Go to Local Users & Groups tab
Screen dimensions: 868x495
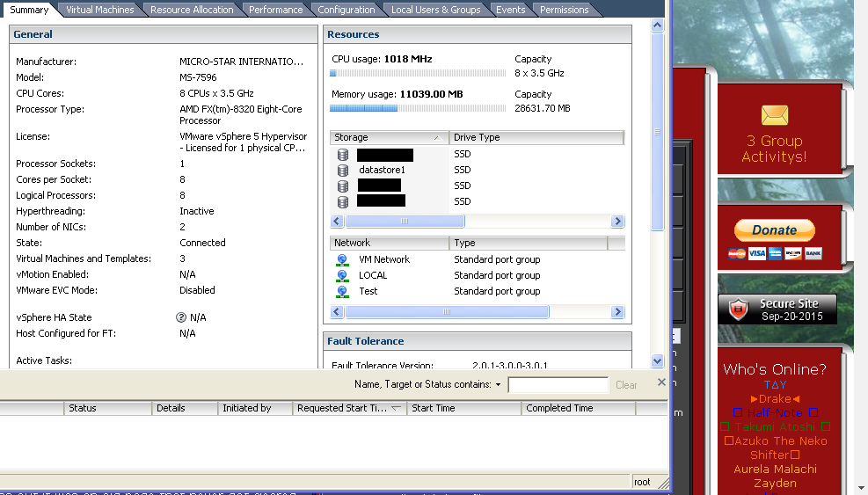(x=435, y=10)
